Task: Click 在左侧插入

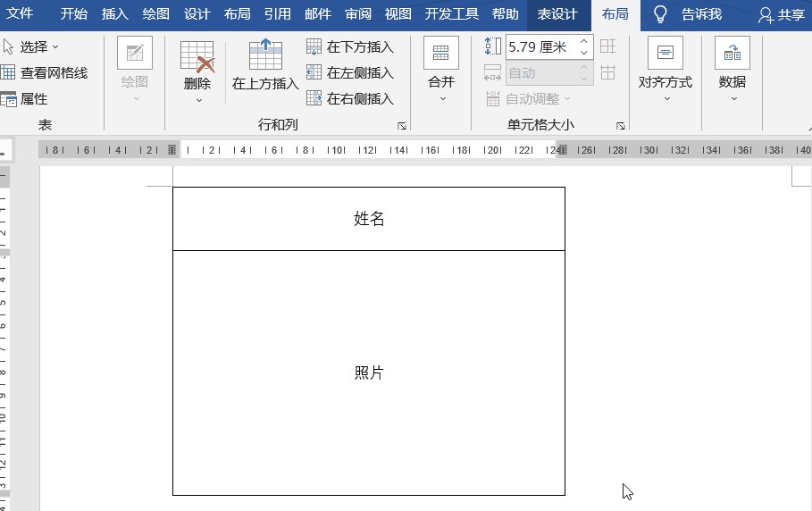Action: click(350, 72)
